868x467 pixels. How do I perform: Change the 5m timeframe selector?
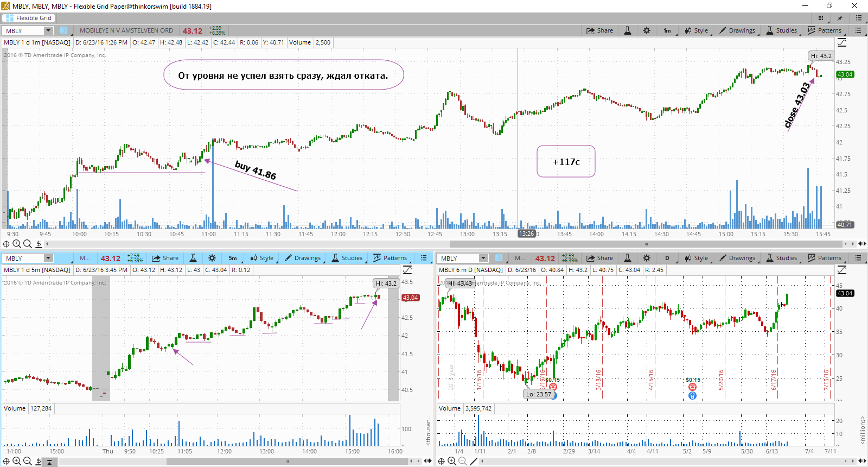coord(233,258)
